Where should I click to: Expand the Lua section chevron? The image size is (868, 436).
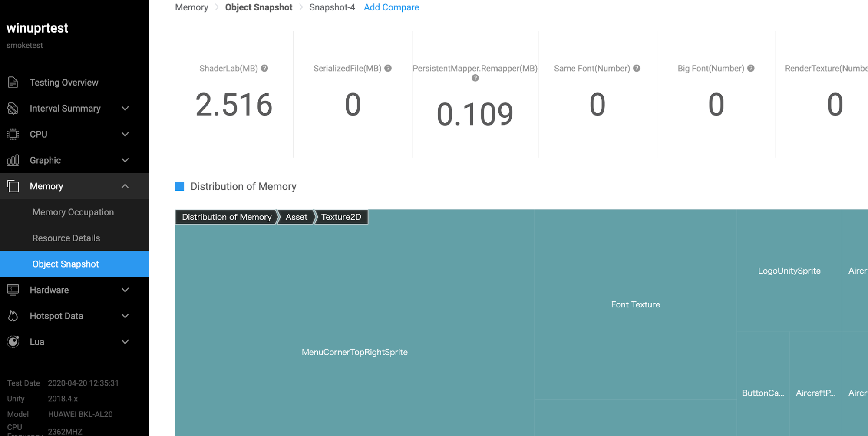pyautogui.click(x=125, y=342)
